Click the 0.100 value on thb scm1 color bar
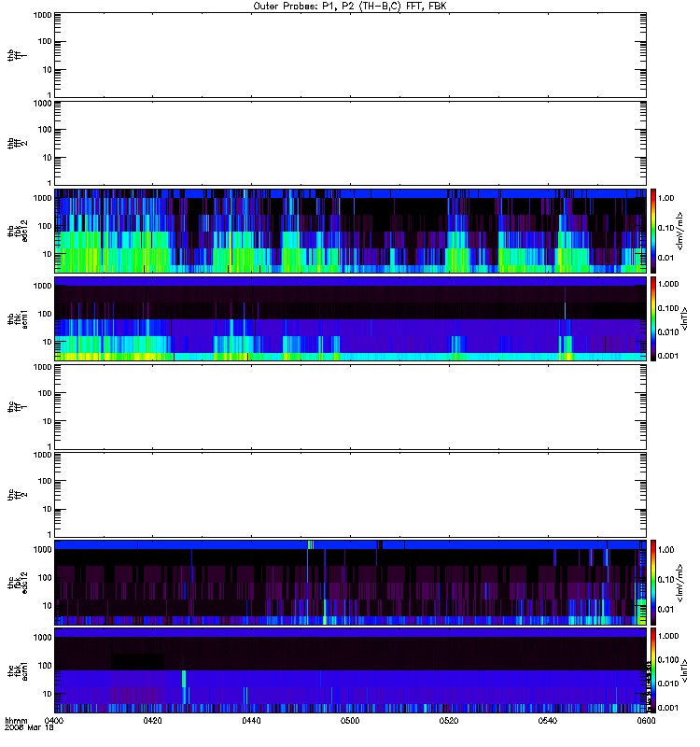The image size is (700, 747). coord(668,308)
